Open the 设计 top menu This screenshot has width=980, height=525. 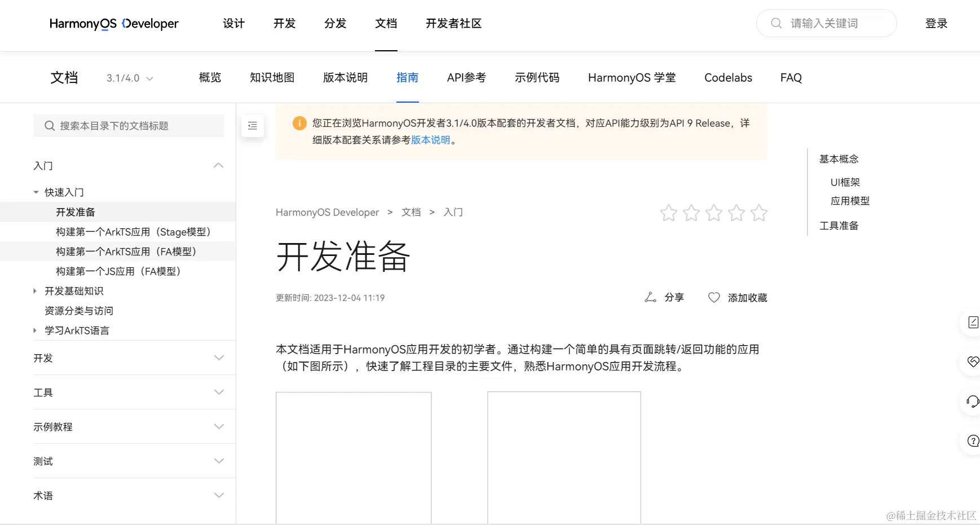(234, 23)
